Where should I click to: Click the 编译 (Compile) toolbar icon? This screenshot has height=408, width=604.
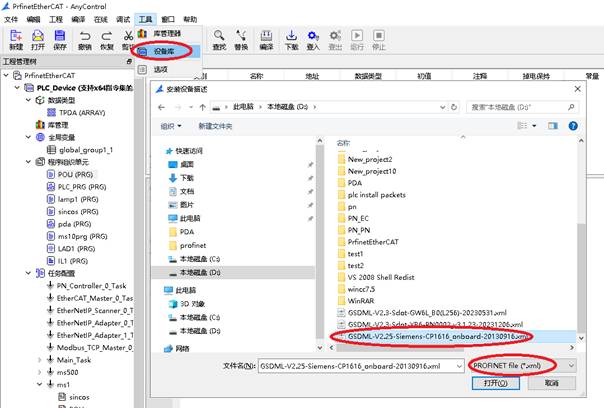[266, 40]
